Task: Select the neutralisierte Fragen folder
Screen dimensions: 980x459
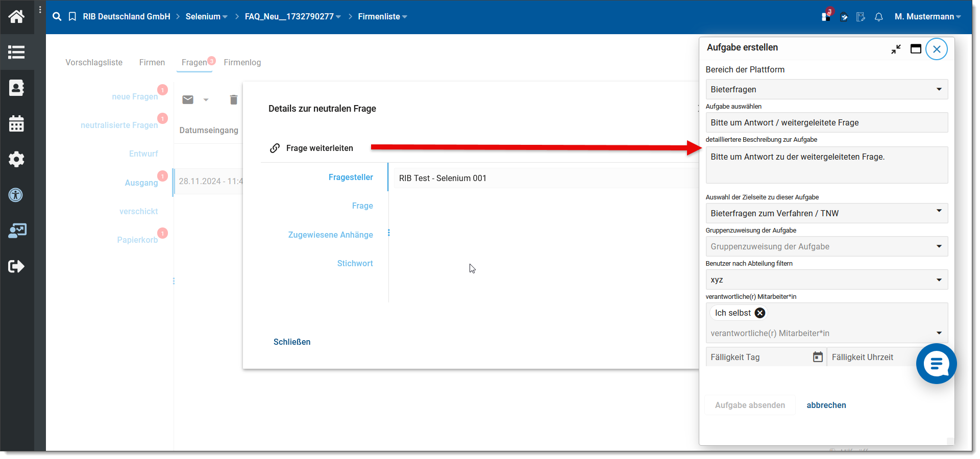Action: point(119,125)
